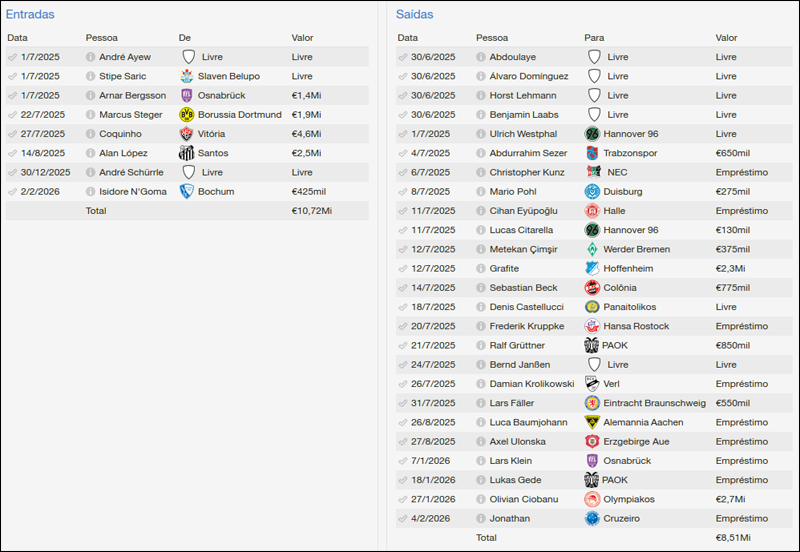Click checkmark icon beside Marcus Steger's date

pos(12,115)
